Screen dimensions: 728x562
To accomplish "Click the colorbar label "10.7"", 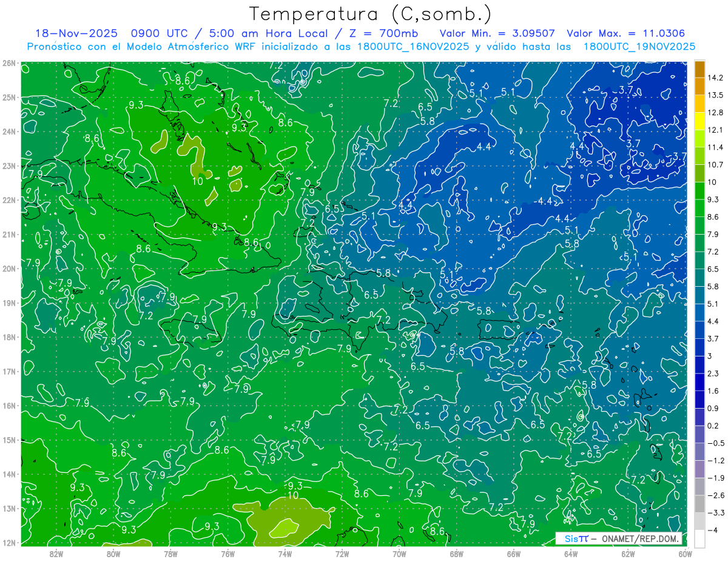I will click(715, 164).
